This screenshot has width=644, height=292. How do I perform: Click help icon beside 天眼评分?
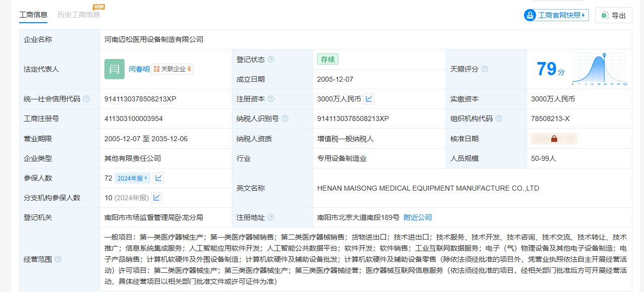485,69
